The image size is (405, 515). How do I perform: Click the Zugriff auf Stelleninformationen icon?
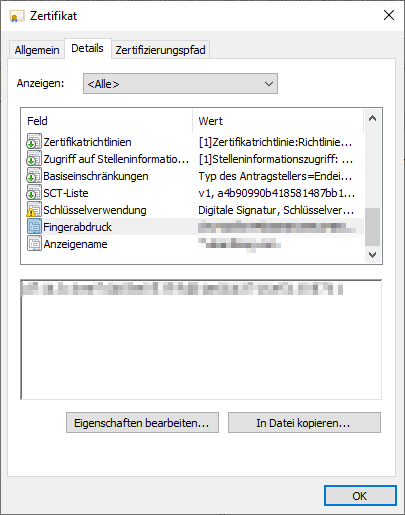(x=34, y=159)
